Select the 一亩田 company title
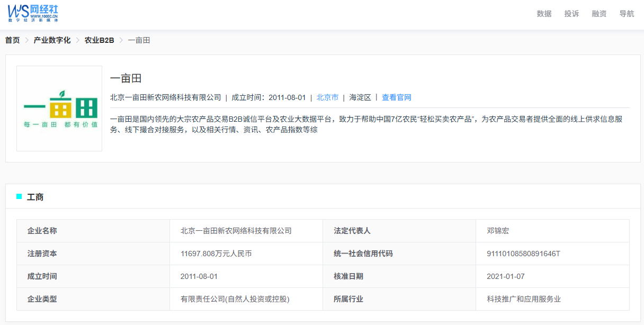Image resolution: width=644 pixels, height=325 pixels. pos(126,79)
